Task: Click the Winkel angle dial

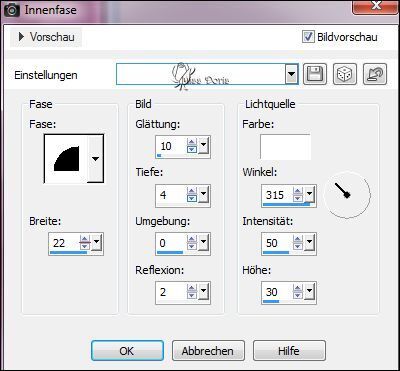Action: coord(347,195)
